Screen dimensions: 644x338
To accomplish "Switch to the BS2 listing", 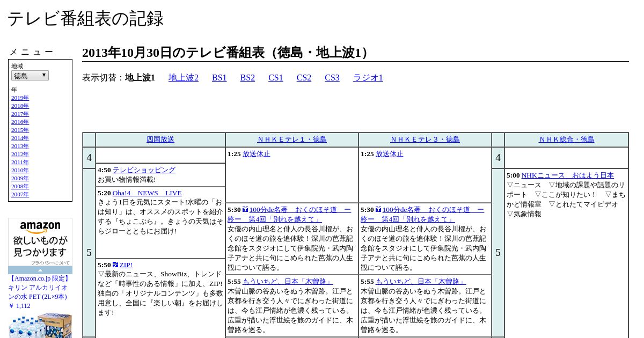I will [x=247, y=78].
